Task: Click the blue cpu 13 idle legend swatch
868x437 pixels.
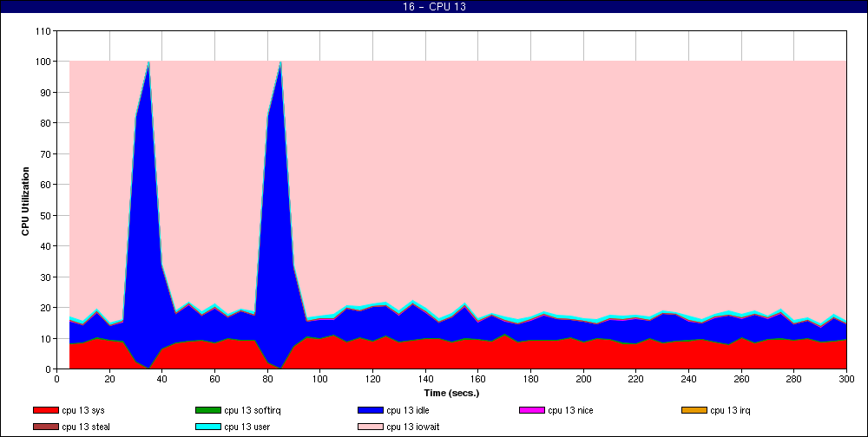Action: (371, 410)
